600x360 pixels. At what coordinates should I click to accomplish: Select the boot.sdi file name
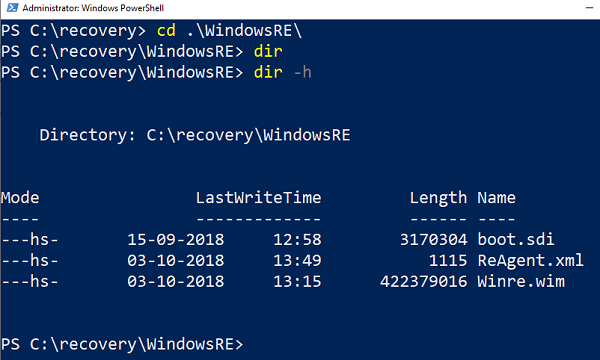(515, 239)
